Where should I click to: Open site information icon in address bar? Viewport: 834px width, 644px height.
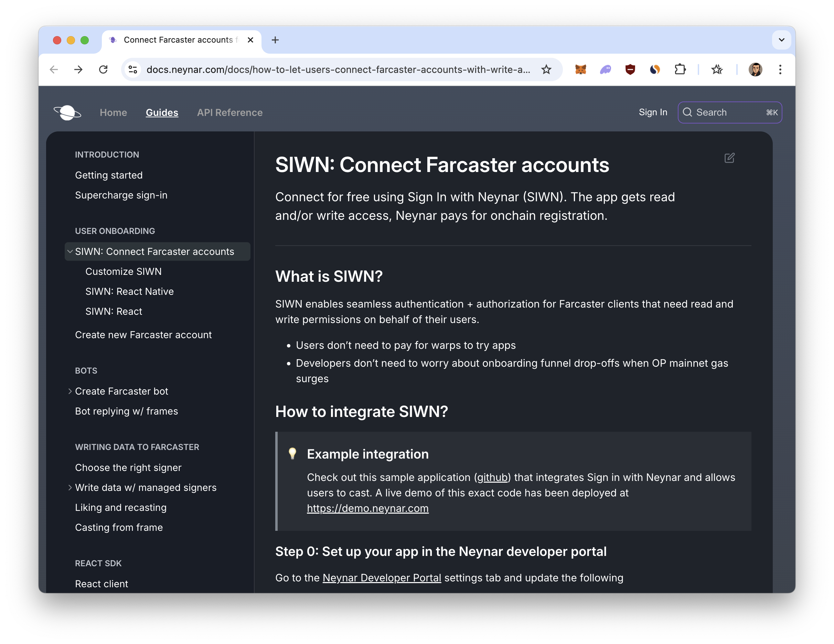133,69
